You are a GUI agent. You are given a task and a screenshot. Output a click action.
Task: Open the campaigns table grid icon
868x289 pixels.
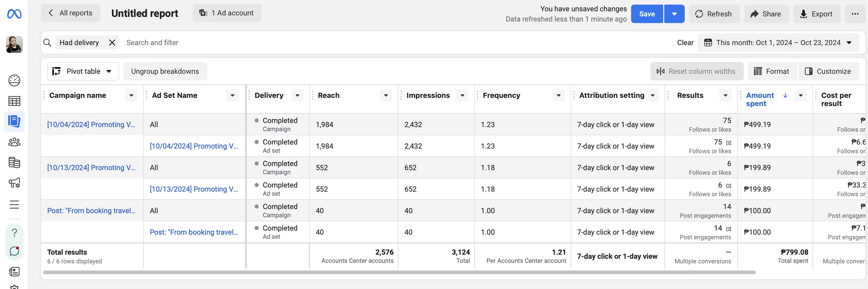click(14, 101)
